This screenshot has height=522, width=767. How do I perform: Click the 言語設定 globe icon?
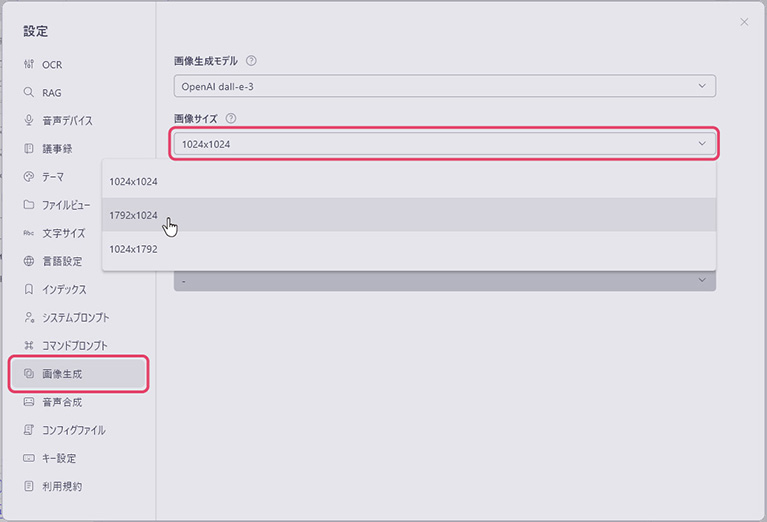(x=29, y=261)
